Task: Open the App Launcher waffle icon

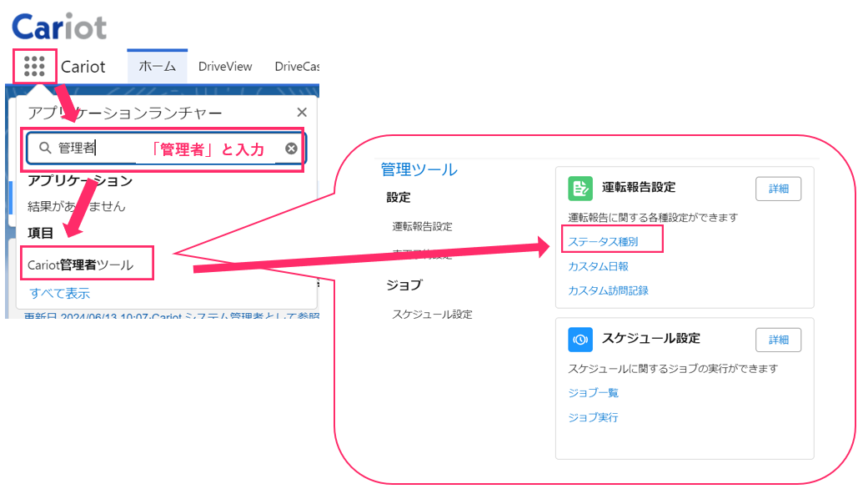Action: pos(34,67)
